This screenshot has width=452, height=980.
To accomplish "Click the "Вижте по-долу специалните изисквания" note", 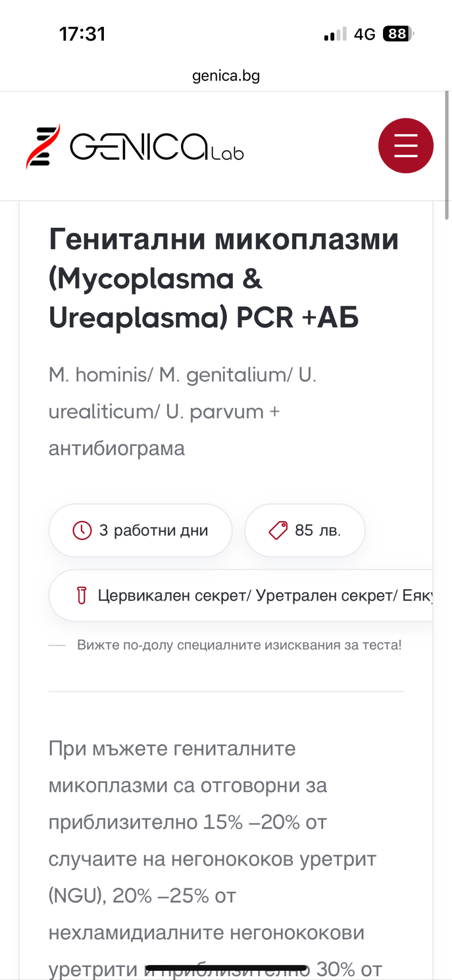I will 239,645.
